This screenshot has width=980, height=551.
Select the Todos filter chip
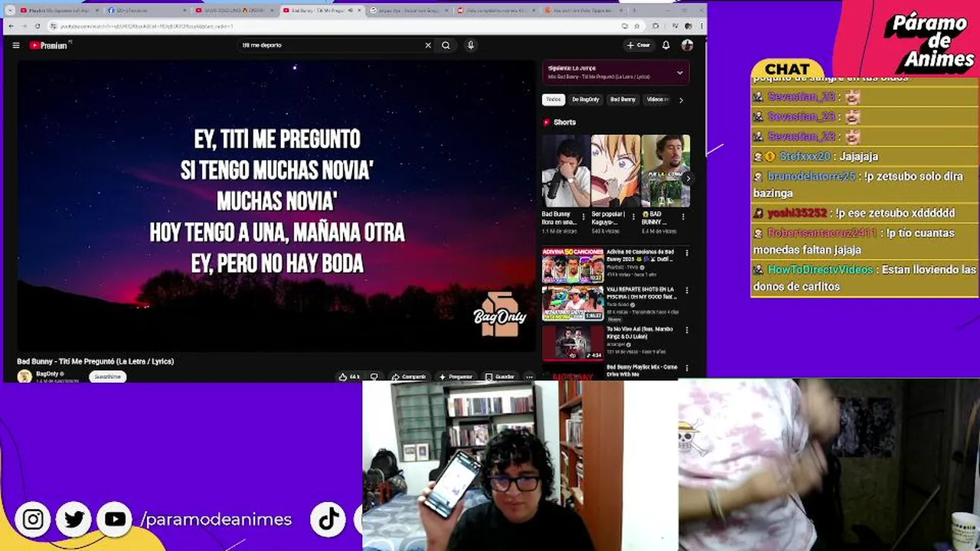(554, 99)
